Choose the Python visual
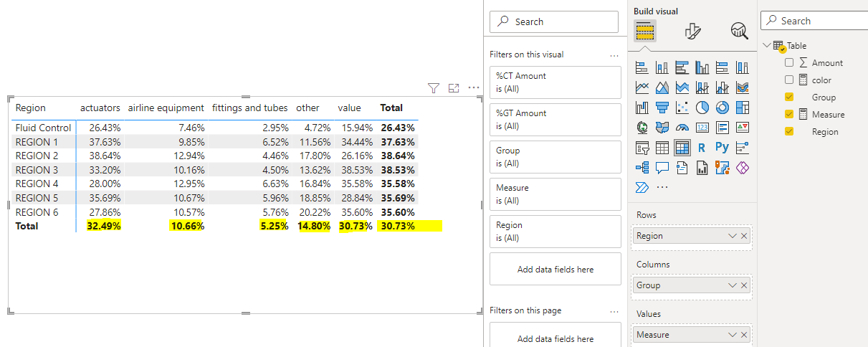868x347 pixels. click(722, 148)
